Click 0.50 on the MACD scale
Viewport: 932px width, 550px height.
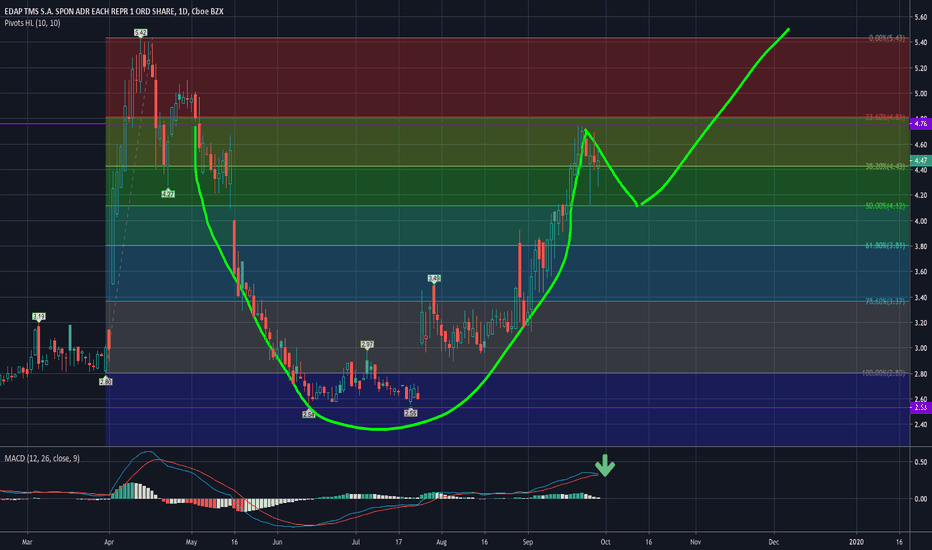pos(921,462)
